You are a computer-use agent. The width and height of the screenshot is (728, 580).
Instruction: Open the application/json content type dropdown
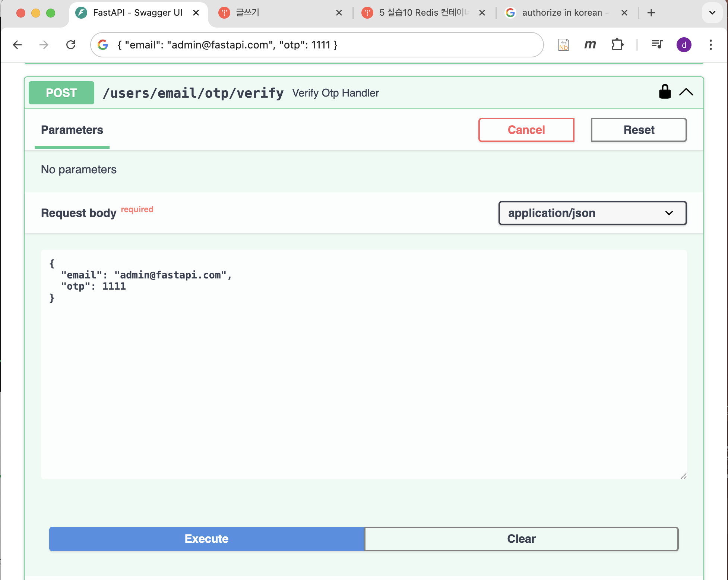592,213
